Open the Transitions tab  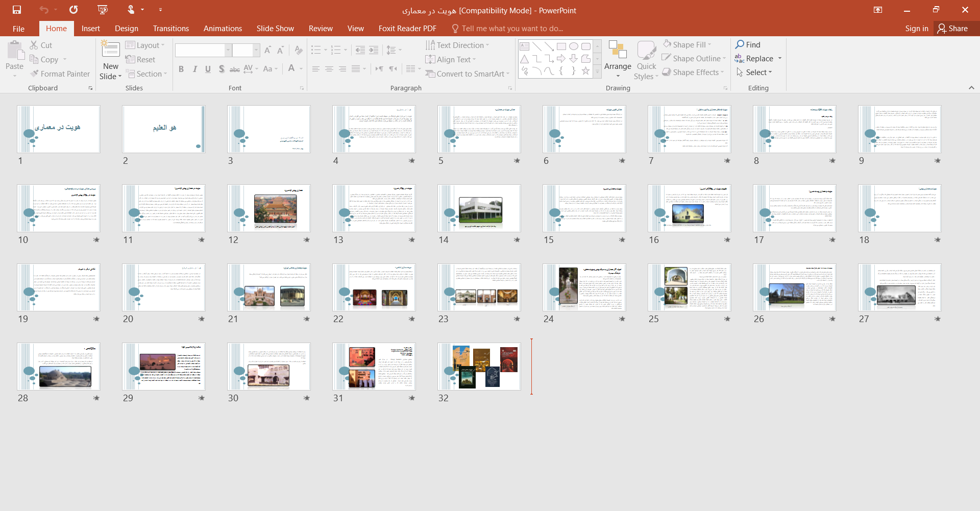click(x=170, y=29)
